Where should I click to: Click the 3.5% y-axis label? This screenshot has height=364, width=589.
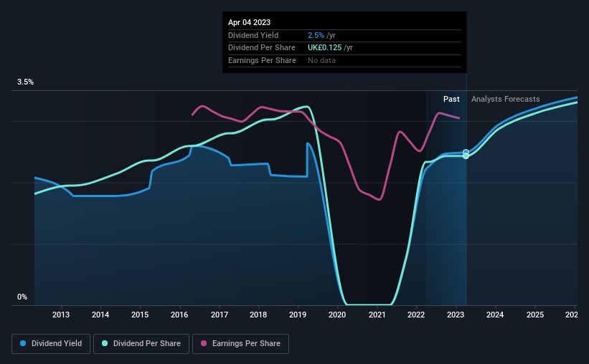point(25,82)
